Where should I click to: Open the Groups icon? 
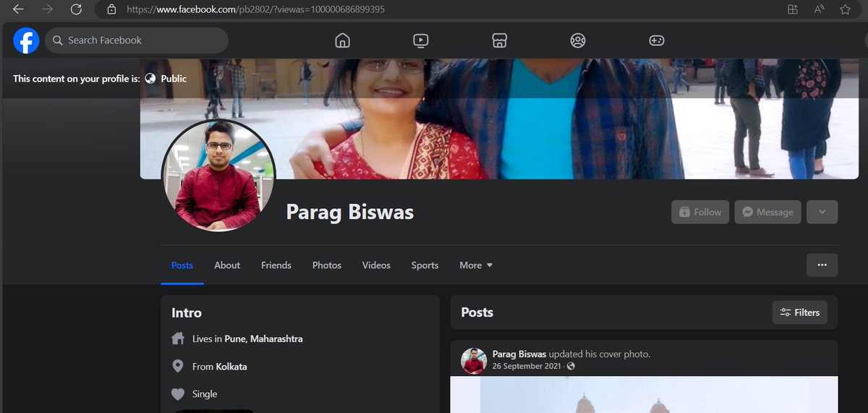[x=577, y=41]
